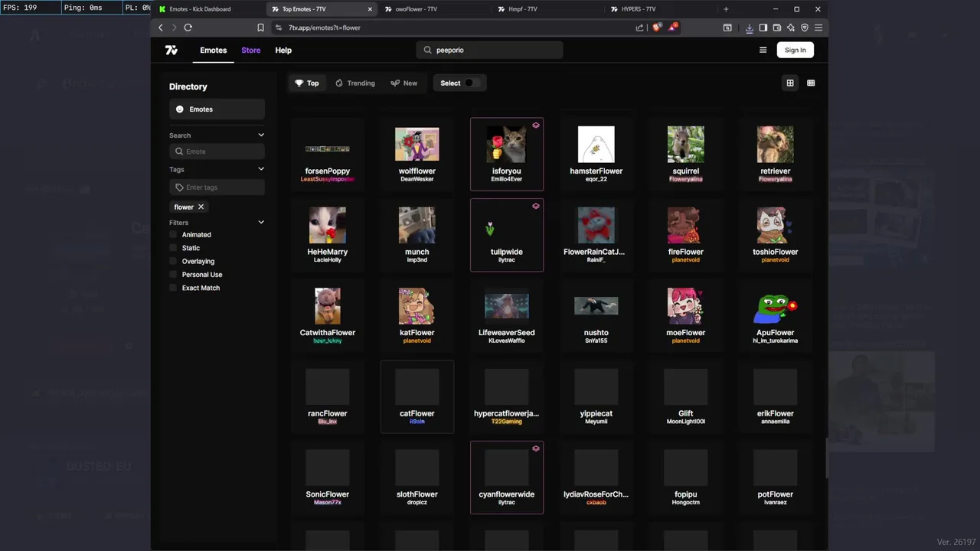The image size is (980, 551).
Task: Open the Emotes nav item
Action: (214, 50)
